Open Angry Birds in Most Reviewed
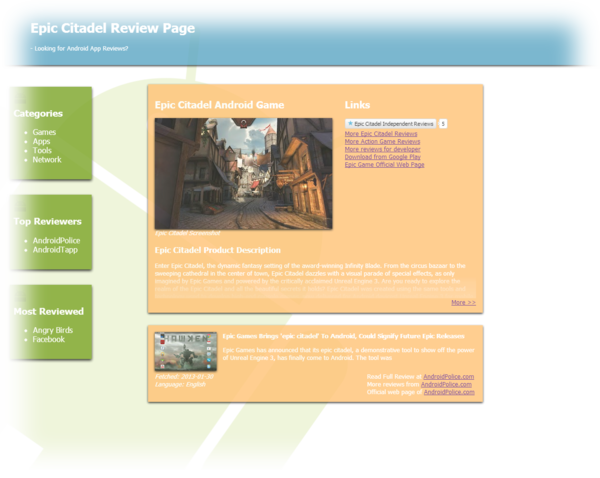The width and height of the screenshot is (600, 478). coord(52,330)
